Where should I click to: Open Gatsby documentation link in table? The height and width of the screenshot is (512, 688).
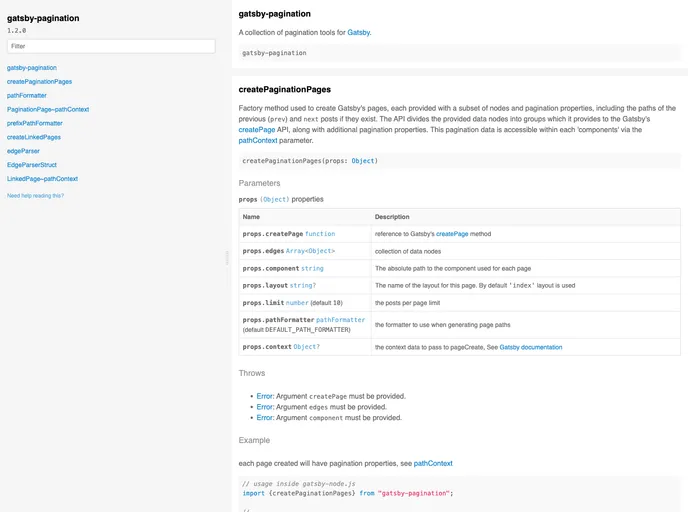(530, 347)
